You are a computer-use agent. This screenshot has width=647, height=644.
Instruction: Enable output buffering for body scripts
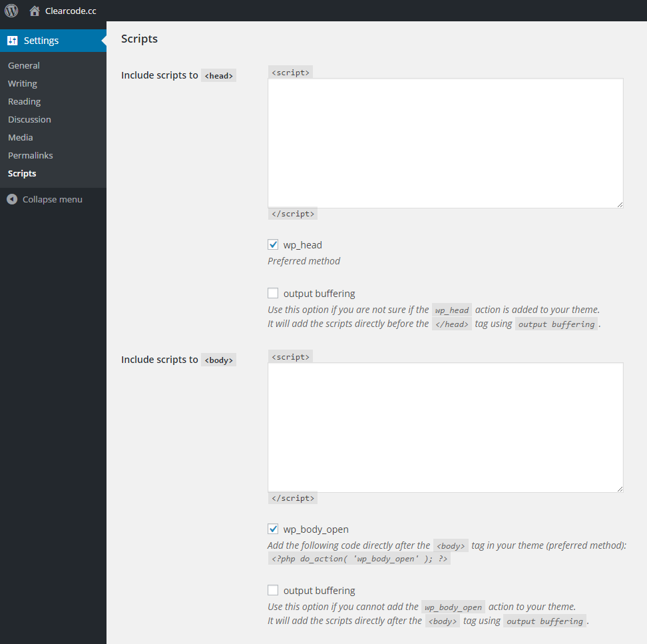(273, 590)
